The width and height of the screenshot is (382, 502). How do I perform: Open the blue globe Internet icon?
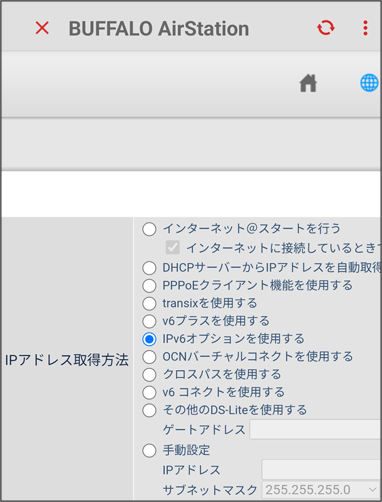point(369,83)
